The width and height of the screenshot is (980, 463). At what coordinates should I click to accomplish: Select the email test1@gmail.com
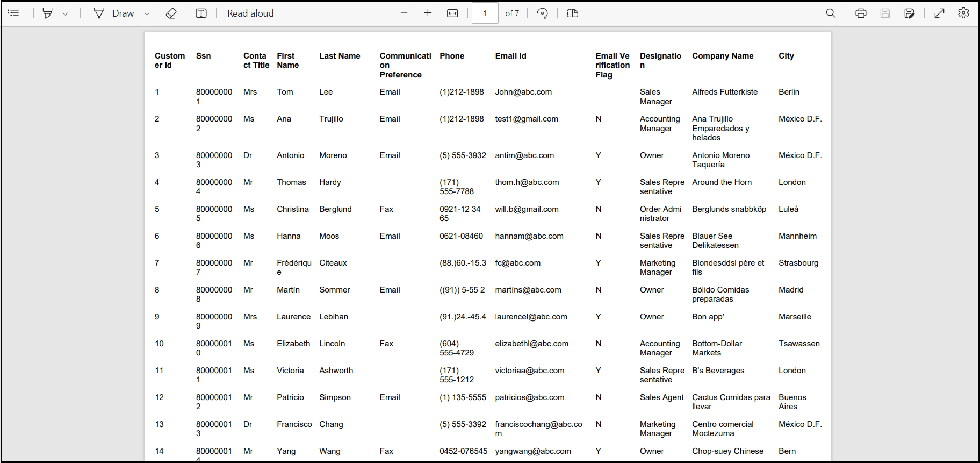pyautogui.click(x=527, y=119)
